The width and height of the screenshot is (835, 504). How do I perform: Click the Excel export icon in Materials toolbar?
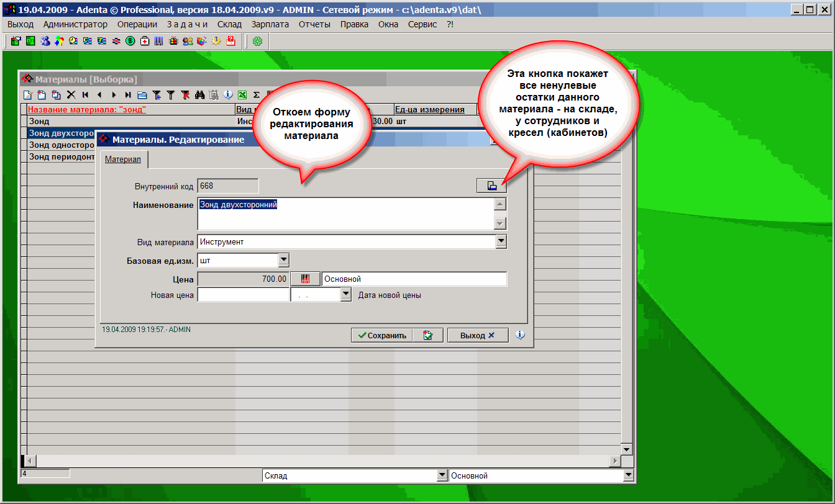pos(242,95)
